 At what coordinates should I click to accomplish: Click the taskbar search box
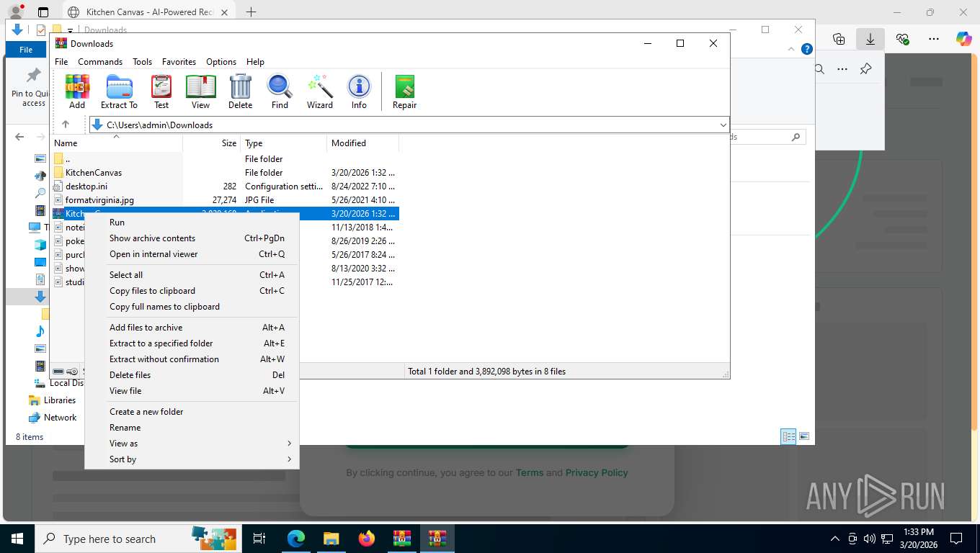pyautogui.click(x=137, y=539)
